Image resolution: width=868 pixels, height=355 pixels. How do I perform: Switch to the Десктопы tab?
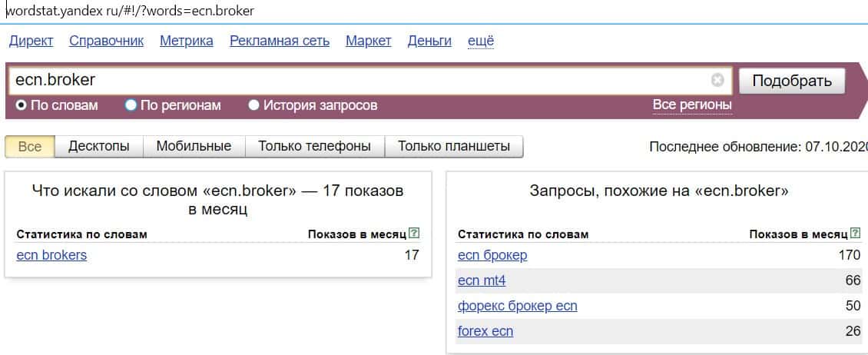(99, 147)
